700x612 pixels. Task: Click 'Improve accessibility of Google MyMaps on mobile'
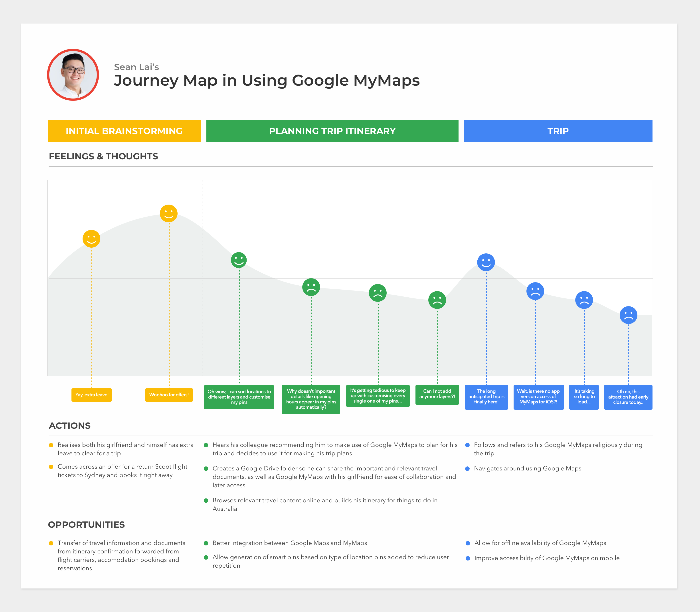tap(547, 558)
